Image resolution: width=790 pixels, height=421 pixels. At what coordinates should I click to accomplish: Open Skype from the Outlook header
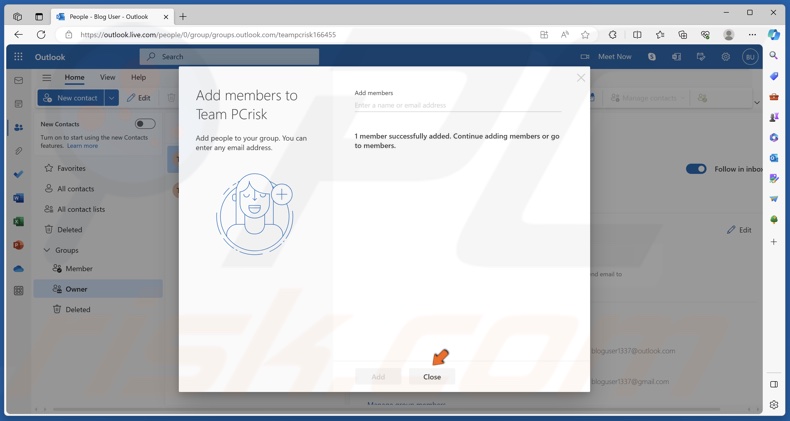652,57
